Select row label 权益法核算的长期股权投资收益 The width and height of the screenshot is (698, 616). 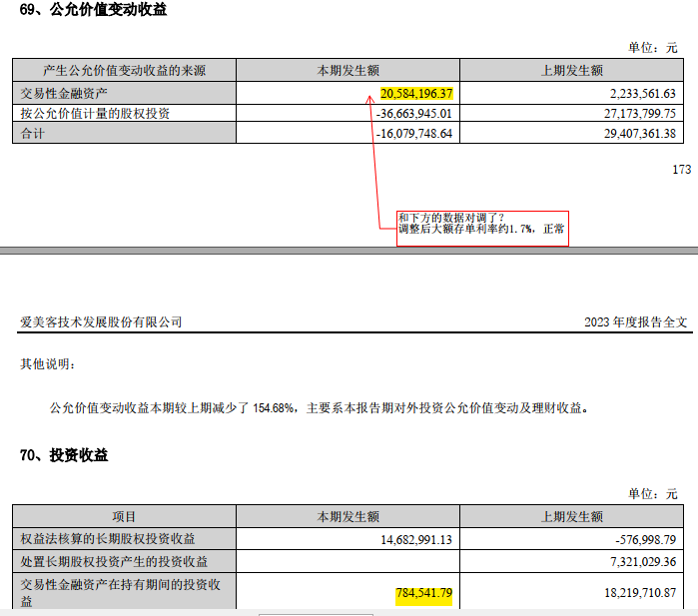(108, 539)
